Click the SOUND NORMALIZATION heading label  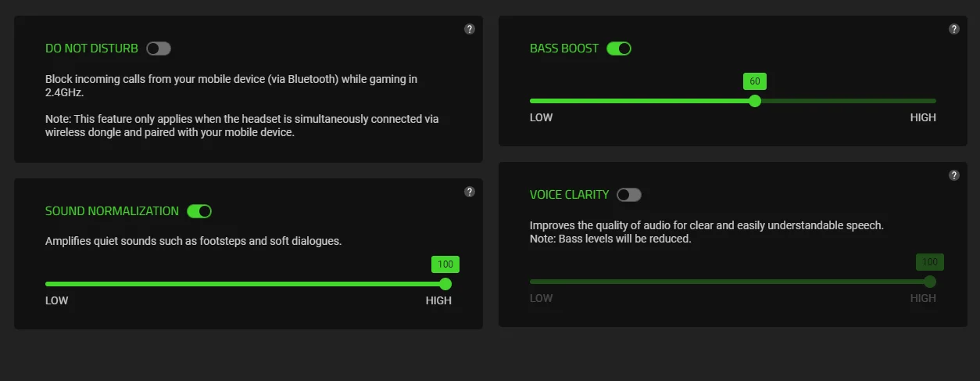[x=112, y=211]
